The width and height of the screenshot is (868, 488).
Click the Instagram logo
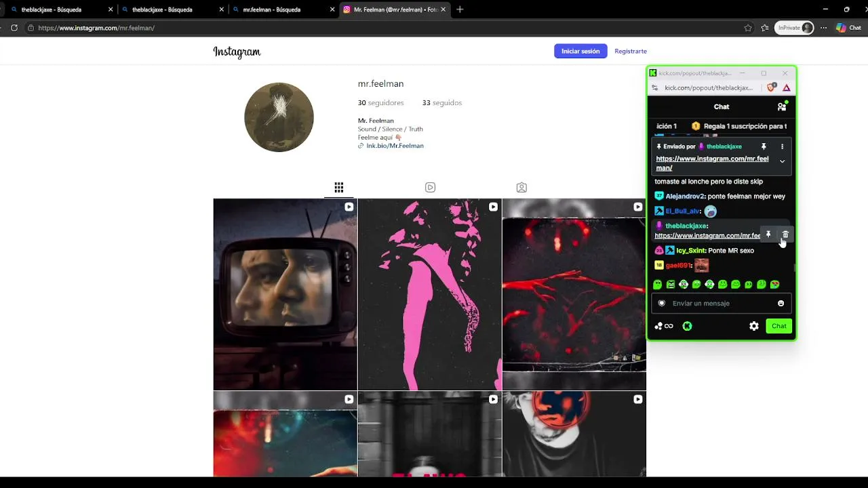pyautogui.click(x=237, y=52)
